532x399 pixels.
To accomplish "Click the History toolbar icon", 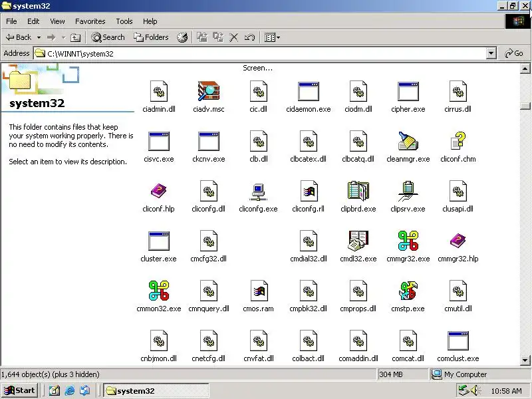I will pos(182,37).
